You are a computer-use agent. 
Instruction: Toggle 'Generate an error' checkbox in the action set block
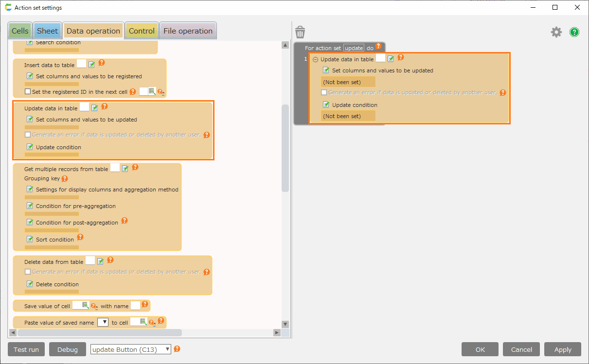coord(324,92)
